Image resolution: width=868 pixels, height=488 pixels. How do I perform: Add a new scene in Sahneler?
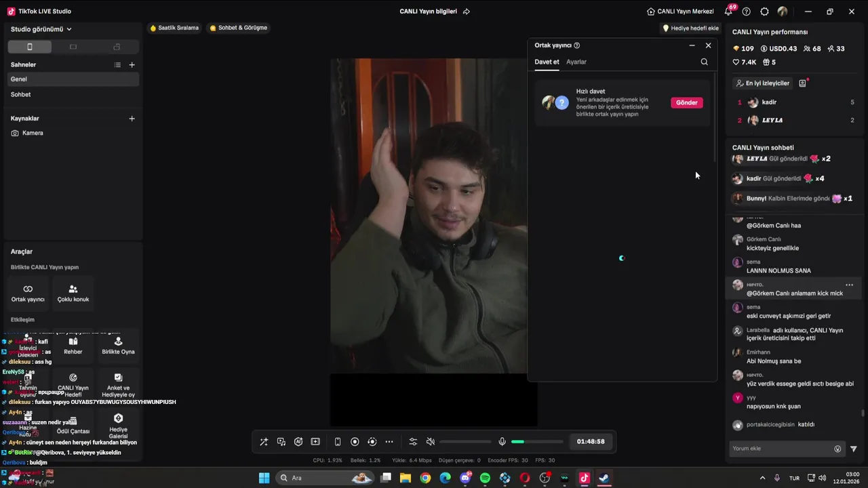coord(132,65)
